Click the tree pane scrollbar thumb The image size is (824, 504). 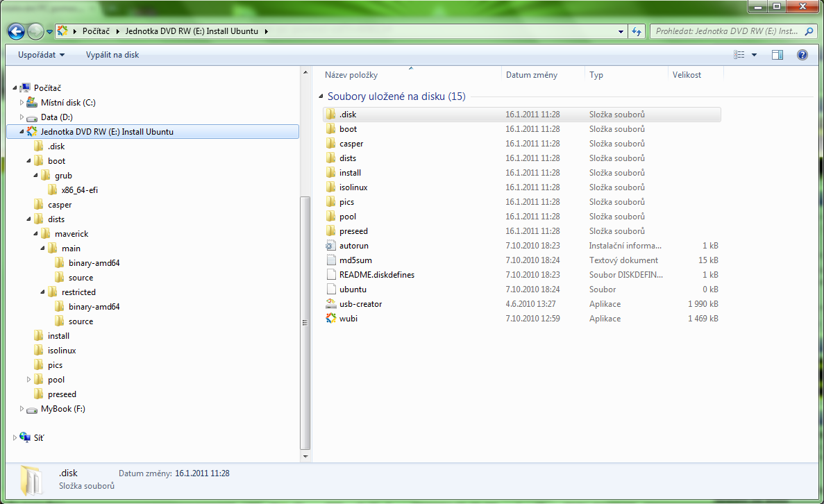[305, 323]
